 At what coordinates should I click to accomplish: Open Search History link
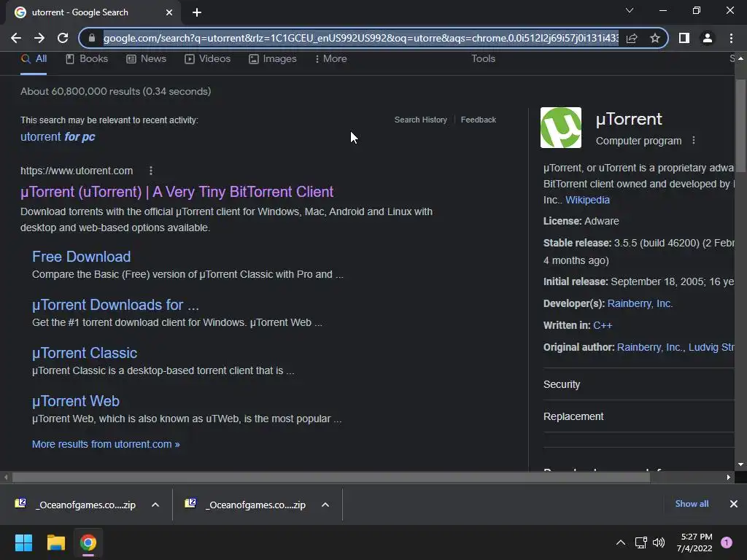click(421, 120)
